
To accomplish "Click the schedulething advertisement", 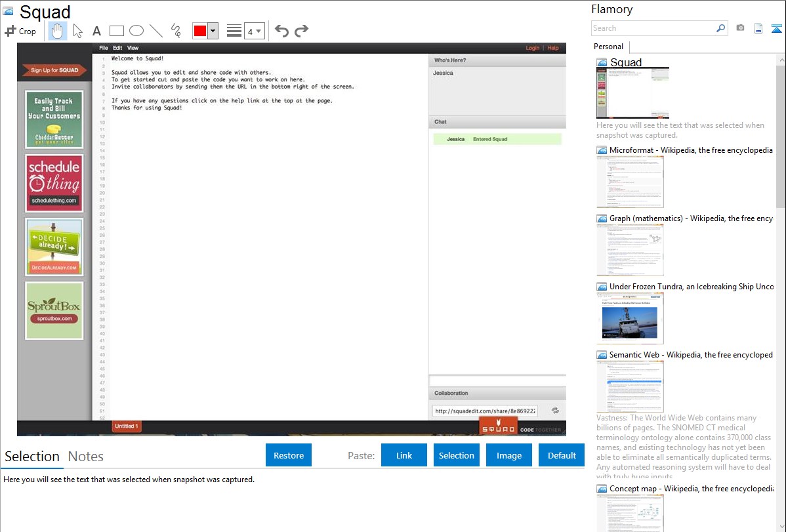I will (x=54, y=183).
